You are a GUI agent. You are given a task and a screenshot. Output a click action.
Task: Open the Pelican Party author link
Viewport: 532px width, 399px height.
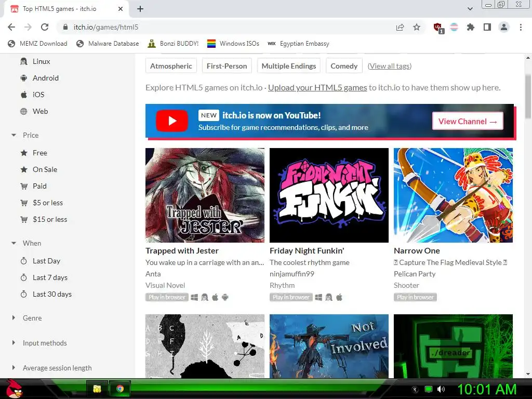(415, 274)
